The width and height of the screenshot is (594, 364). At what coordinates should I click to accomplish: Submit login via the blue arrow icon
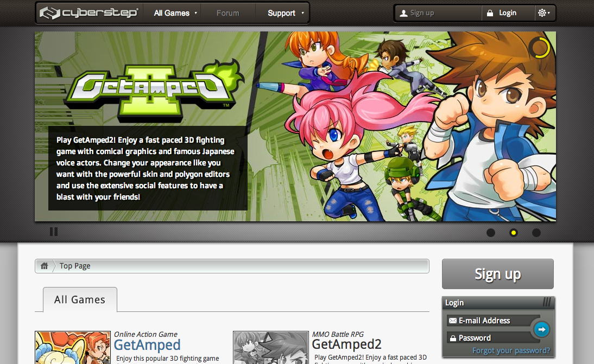tap(541, 329)
